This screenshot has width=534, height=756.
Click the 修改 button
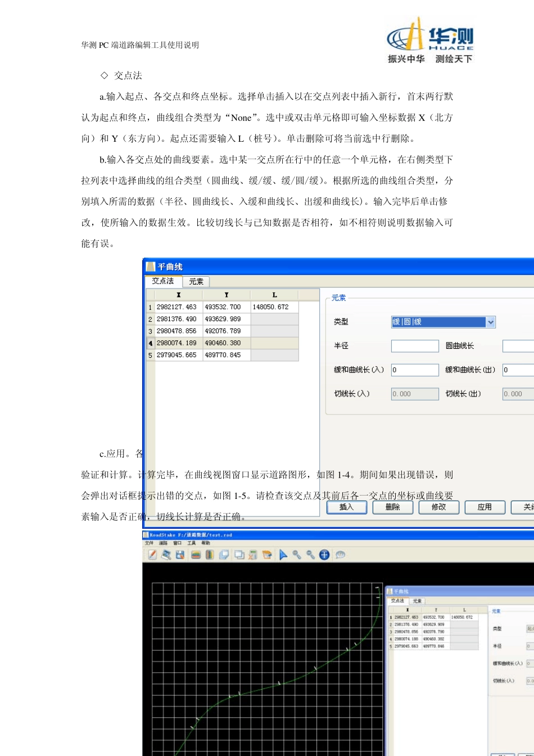[x=439, y=507]
